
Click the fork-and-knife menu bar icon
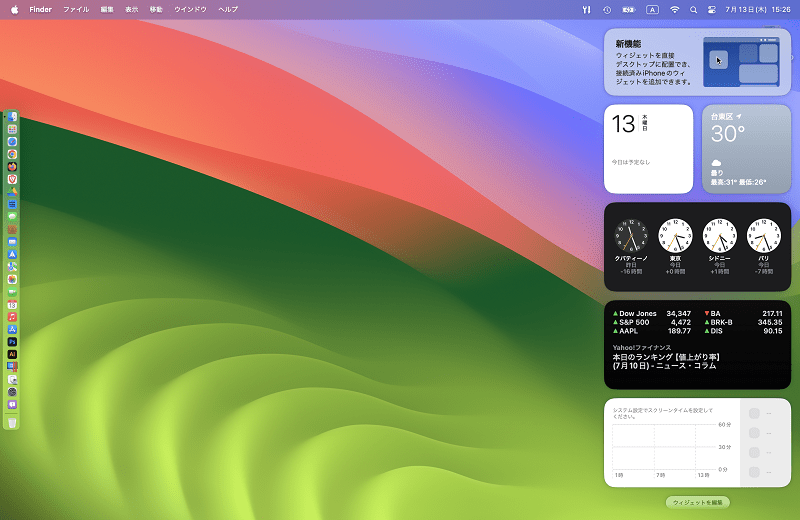pos(586,10)
